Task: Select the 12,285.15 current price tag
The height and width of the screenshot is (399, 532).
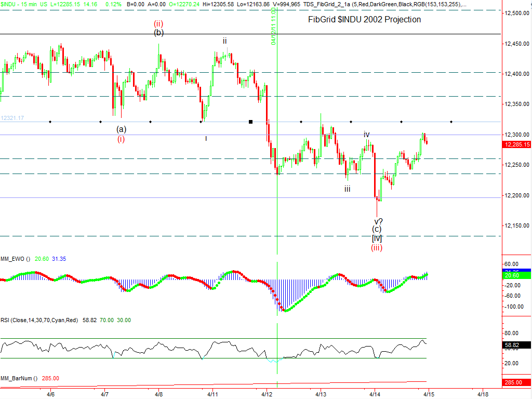Action: (x=516, y=144)
